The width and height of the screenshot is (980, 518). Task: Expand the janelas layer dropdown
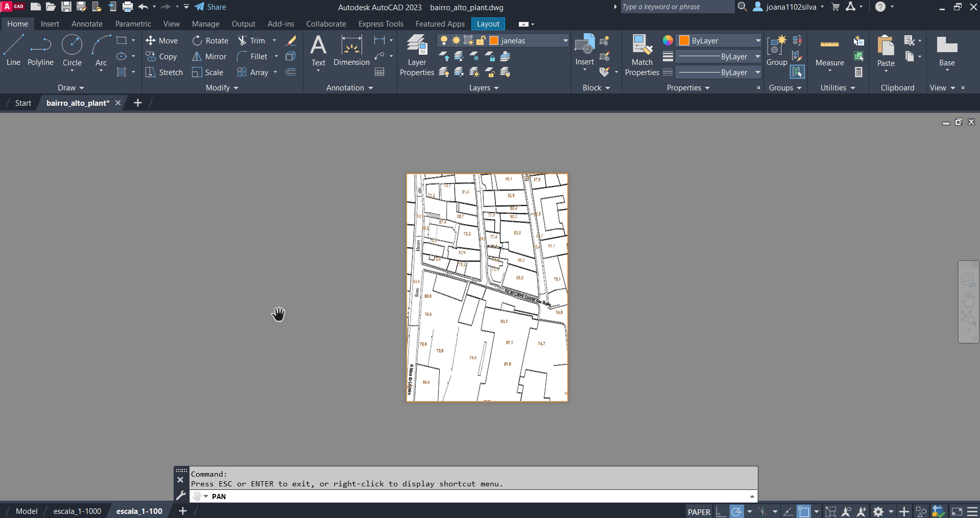point(565,41)
